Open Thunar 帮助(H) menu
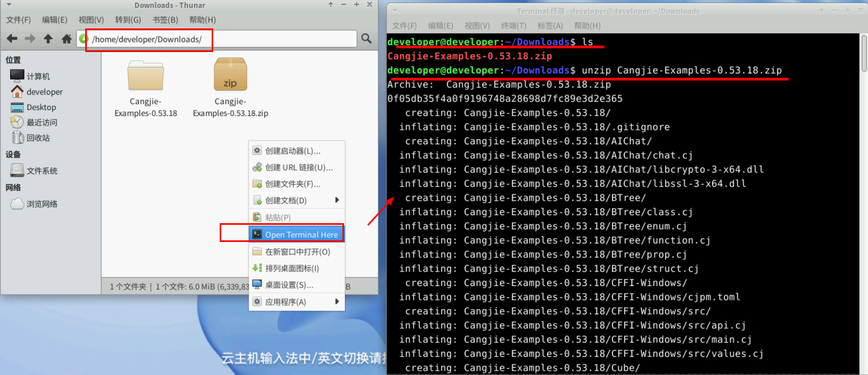 [203, 20]
